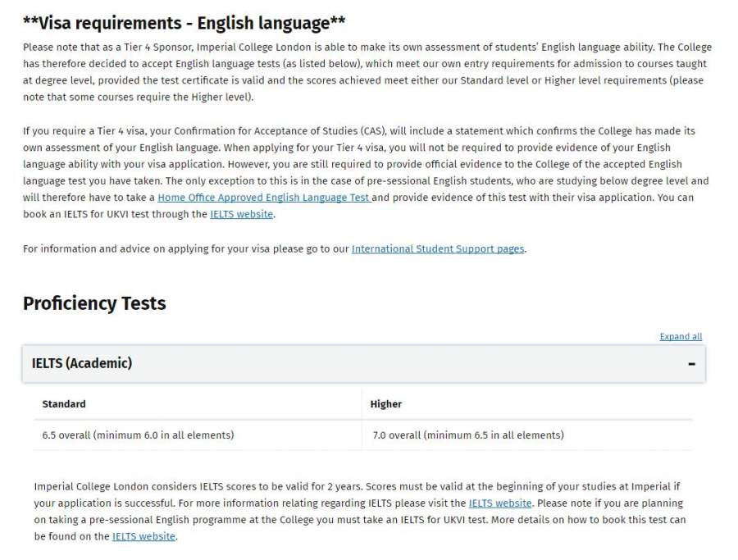Select the '6.5 overall' Standard requirement cell
Screen dimensions: 738x560
[x=138, y=435]
